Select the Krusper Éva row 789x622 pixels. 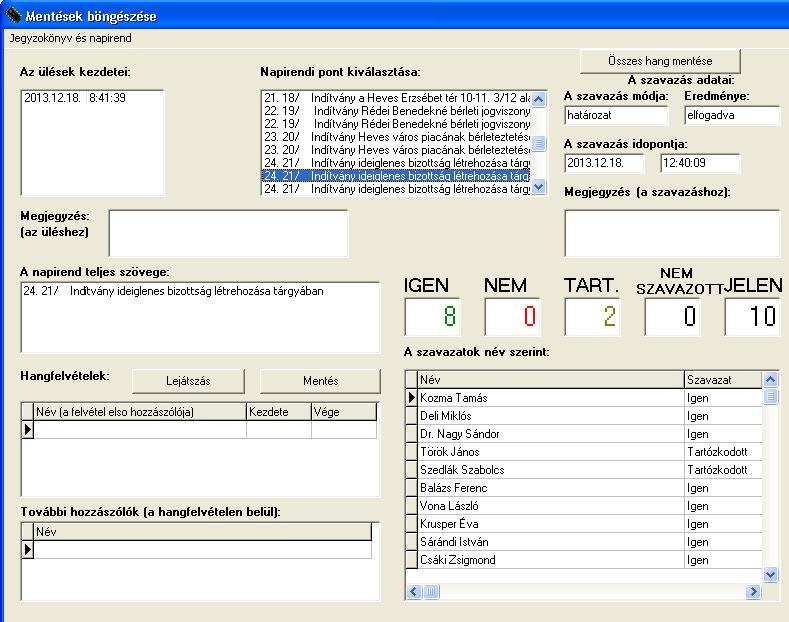[x=584, y=524]
